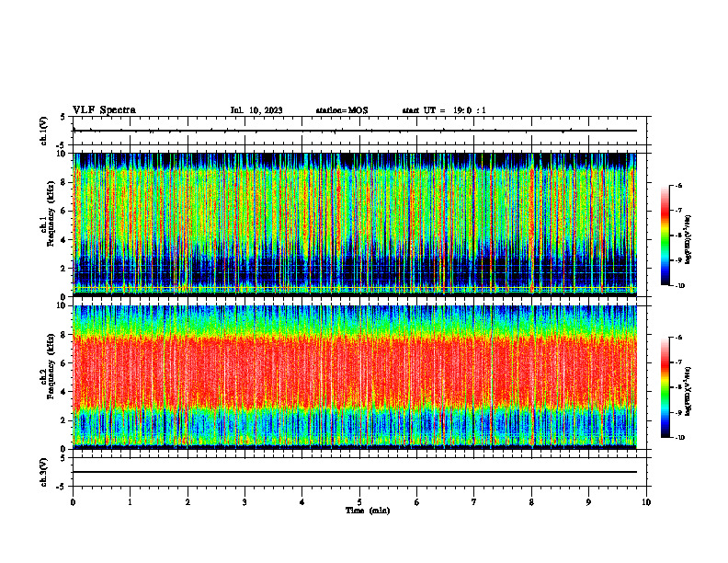Click the "VLF Spectra" plot title

tap(104, 110)
